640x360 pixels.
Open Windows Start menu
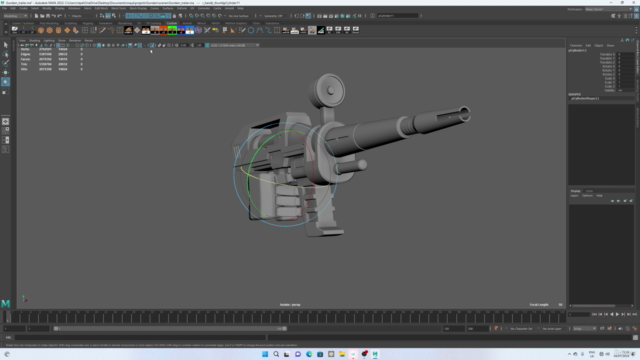[265, 354]
